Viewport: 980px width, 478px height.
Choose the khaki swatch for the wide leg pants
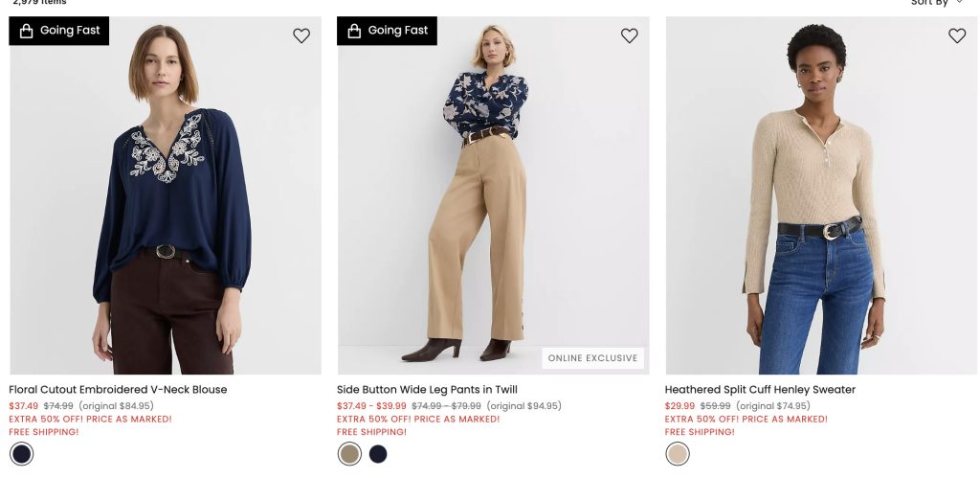[350, 454]
